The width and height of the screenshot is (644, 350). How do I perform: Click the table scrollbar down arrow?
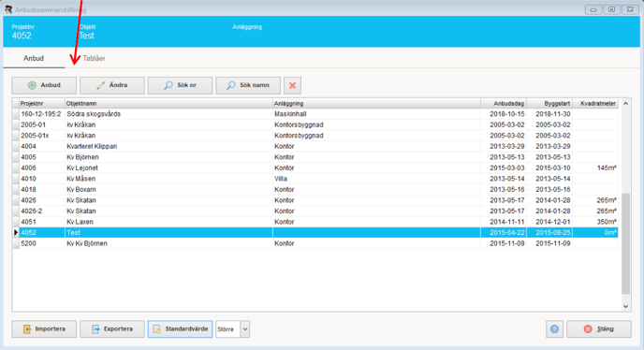coord(625,306)
